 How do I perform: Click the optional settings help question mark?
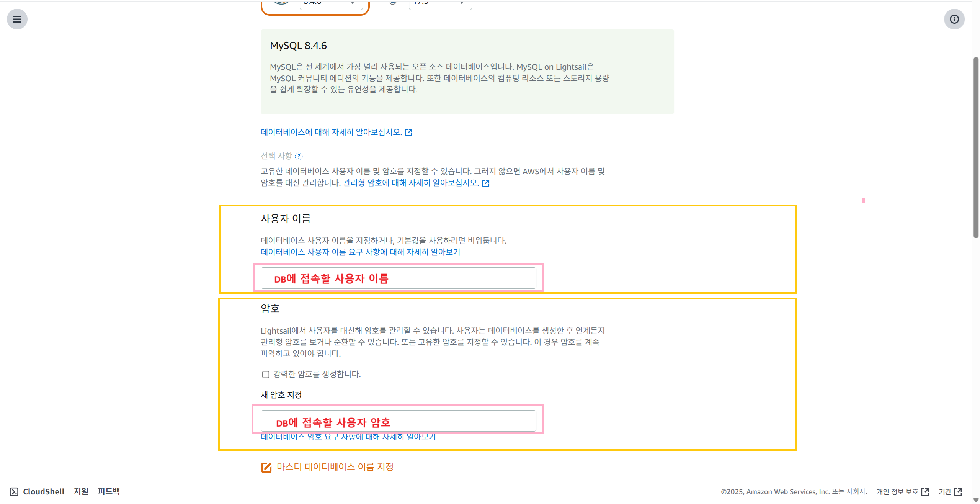click(299, 156)
